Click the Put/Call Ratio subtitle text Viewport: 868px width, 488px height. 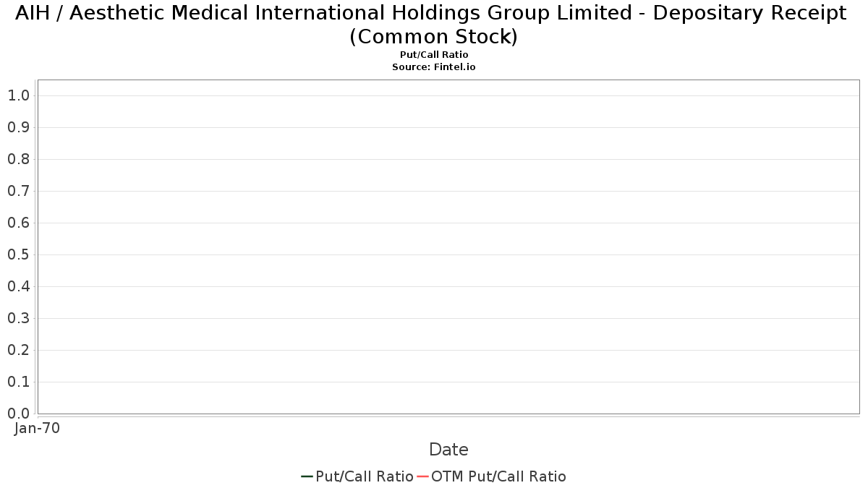coord(434,55)
